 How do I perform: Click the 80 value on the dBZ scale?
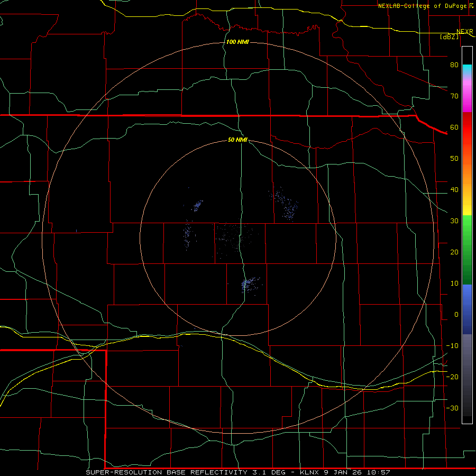coord(454,65)
